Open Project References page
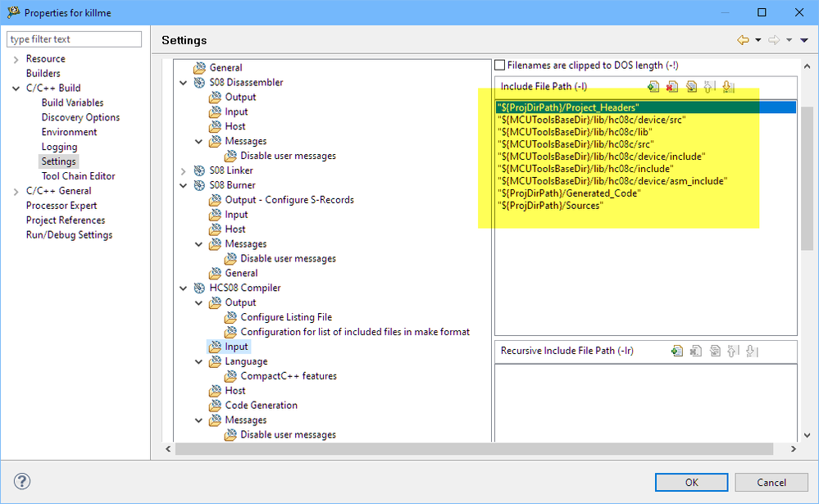 (66, 220)
